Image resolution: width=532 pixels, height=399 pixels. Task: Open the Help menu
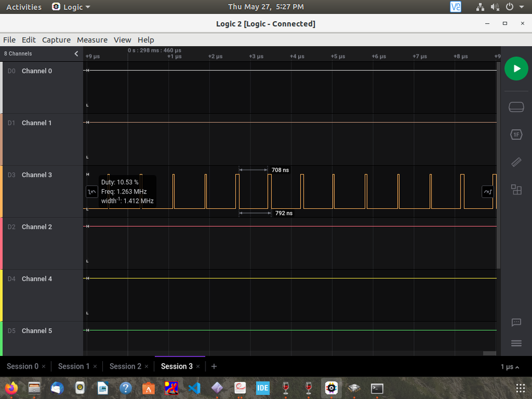pyautogui.click(x=146, y=40)
